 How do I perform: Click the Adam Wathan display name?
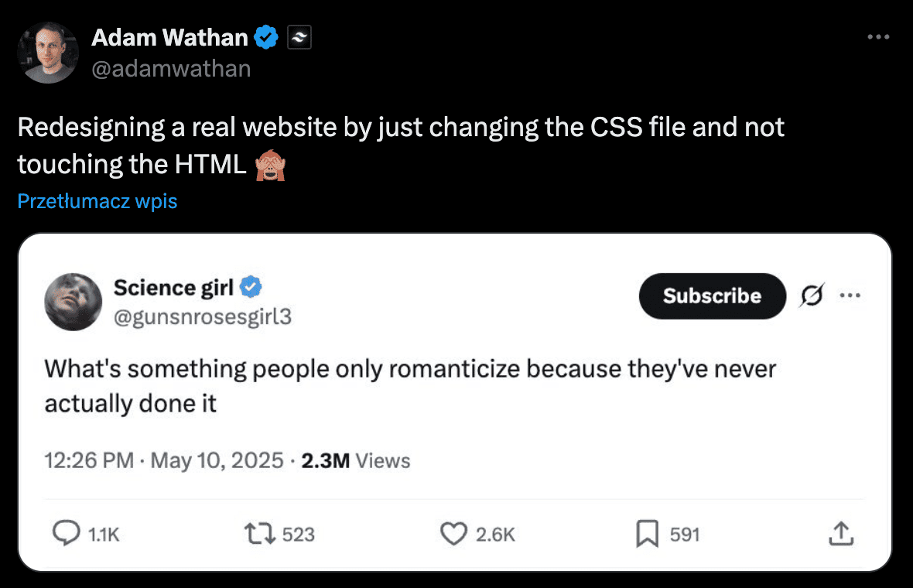click(x=170, y=38)
